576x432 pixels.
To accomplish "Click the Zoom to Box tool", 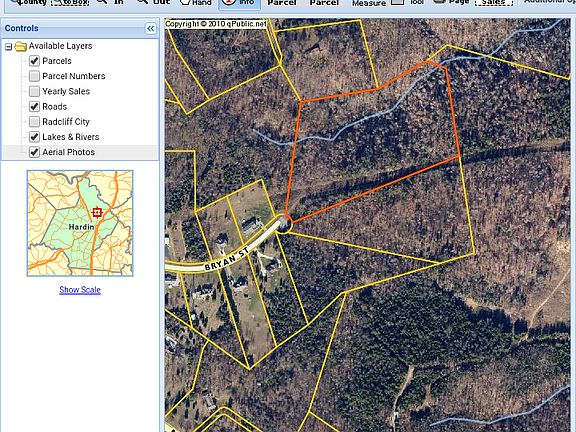I will (70, 3).
